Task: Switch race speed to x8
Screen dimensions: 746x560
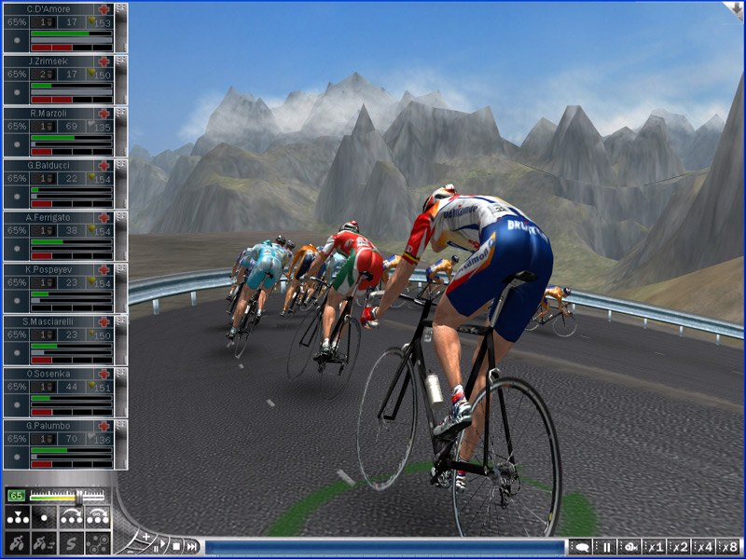Action: [x=728, y=547]
